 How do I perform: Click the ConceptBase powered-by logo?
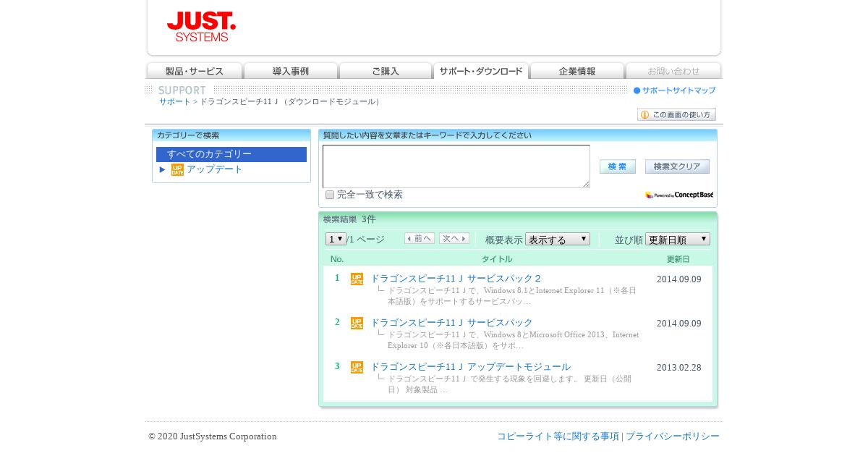[x=679, y=195]
